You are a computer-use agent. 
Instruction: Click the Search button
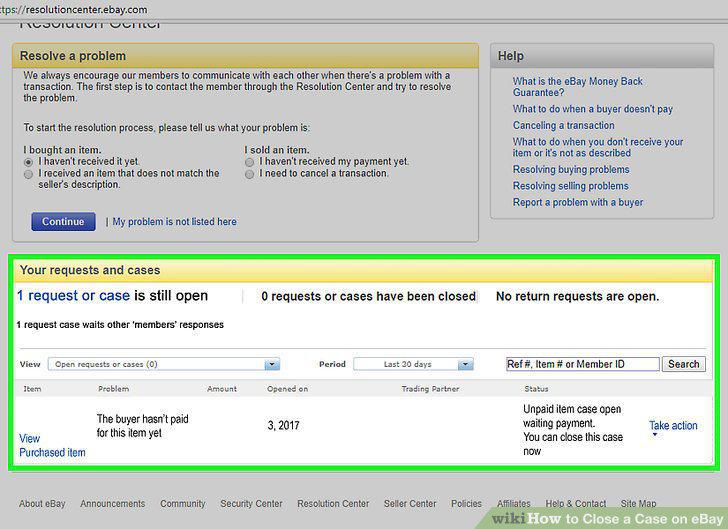click(683, 364)
